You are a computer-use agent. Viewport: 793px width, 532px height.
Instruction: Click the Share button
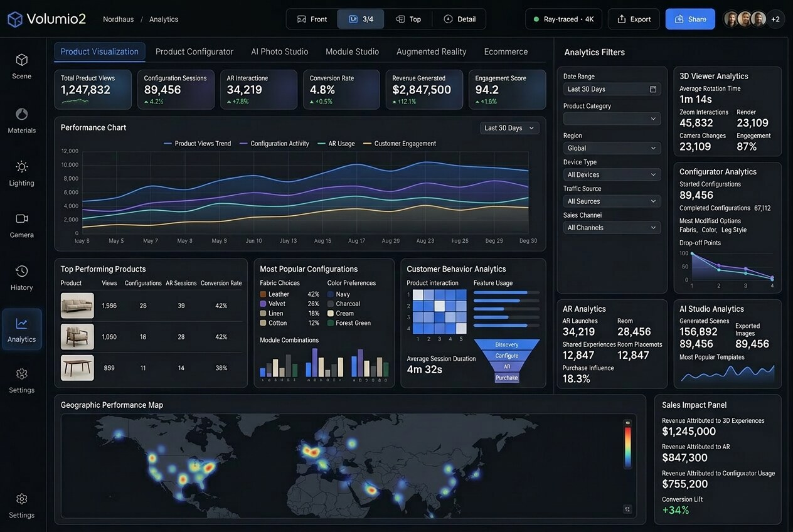(x=690, y=19)
